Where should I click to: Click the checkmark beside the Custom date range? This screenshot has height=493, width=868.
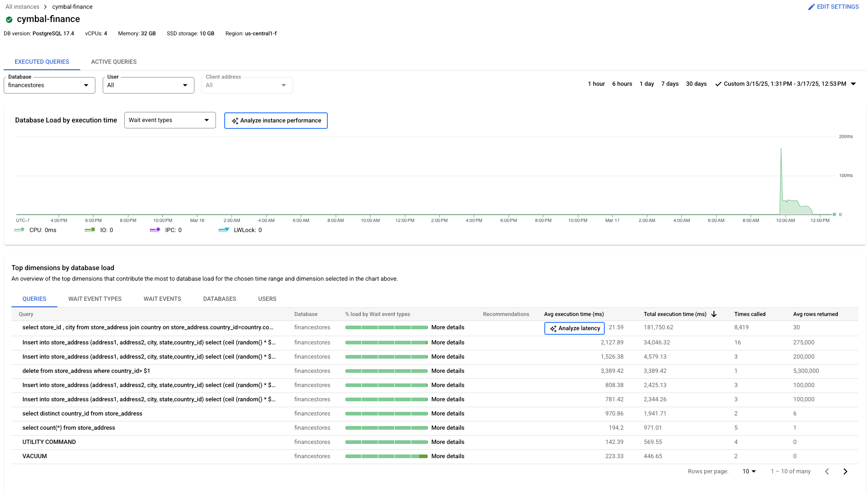point(718,84)
